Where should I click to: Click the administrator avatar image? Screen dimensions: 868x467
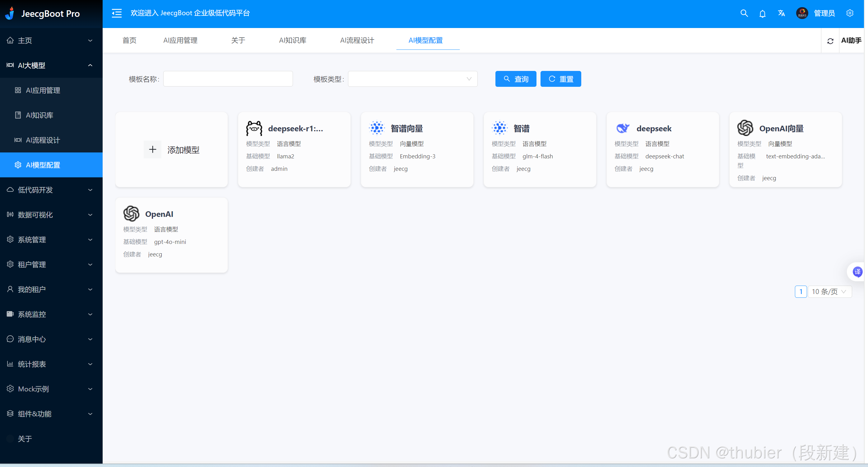coord(802,13)
